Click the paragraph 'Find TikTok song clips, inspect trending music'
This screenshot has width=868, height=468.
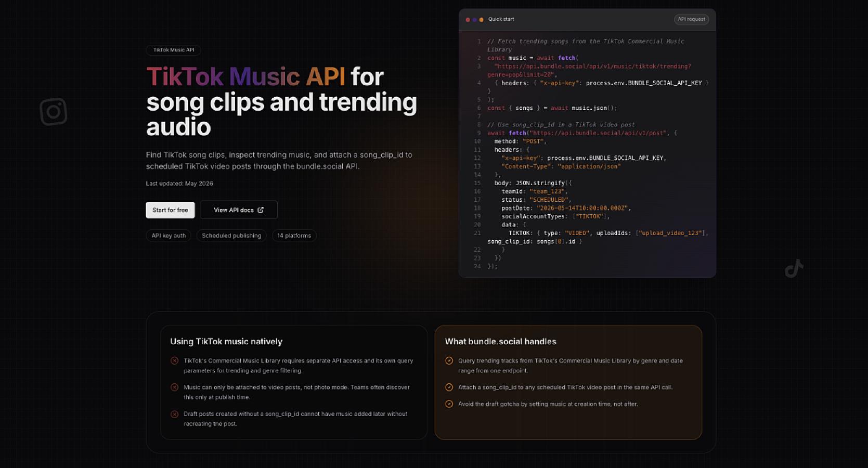[x=279, y=161]
